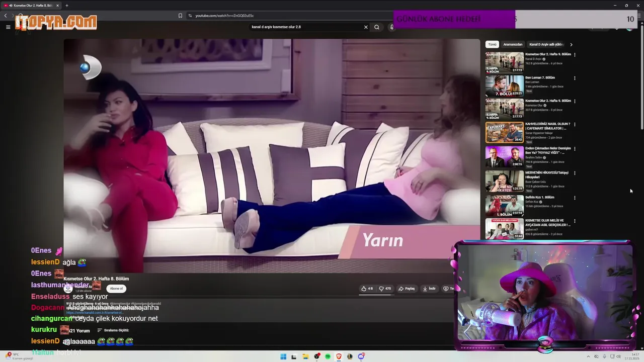This screenshot has width=644, height=362.
Task: Open File Explorer from the taskbar
Action: coord(305,356)
